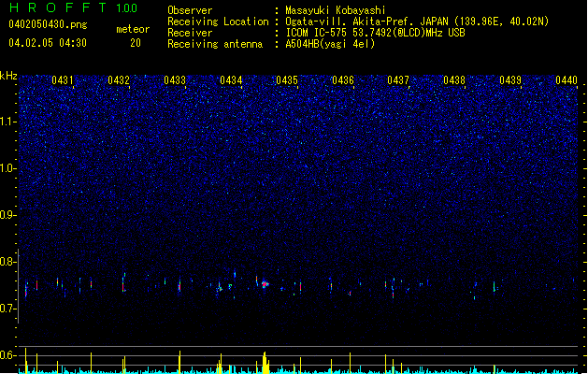Click the Receiving Location label
Viewport: 588px width, 374px height.
[x=218, y=22]
